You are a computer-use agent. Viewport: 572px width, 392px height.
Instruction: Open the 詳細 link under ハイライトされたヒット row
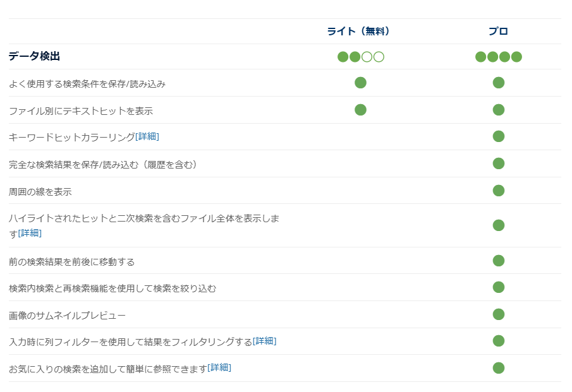(x=30, y=233)
